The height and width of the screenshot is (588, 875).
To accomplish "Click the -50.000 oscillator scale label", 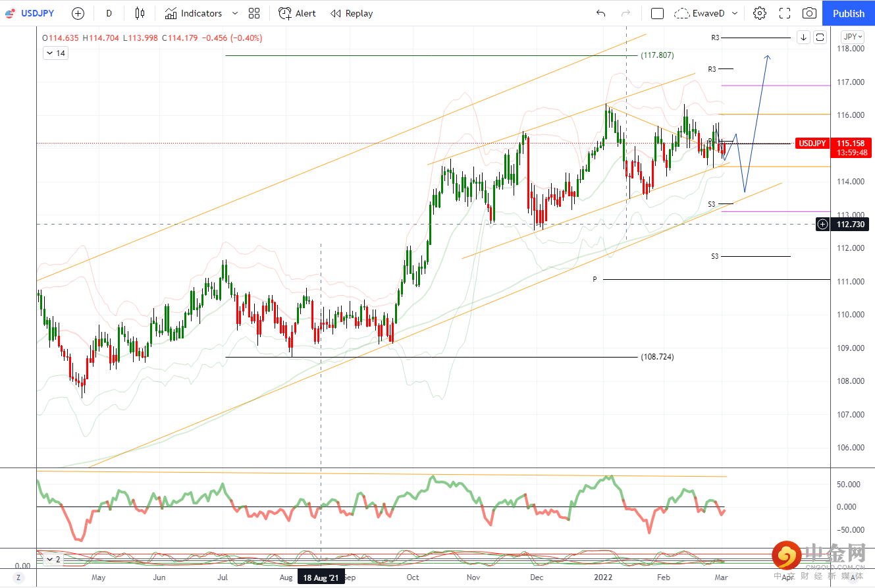I will 849,529.
